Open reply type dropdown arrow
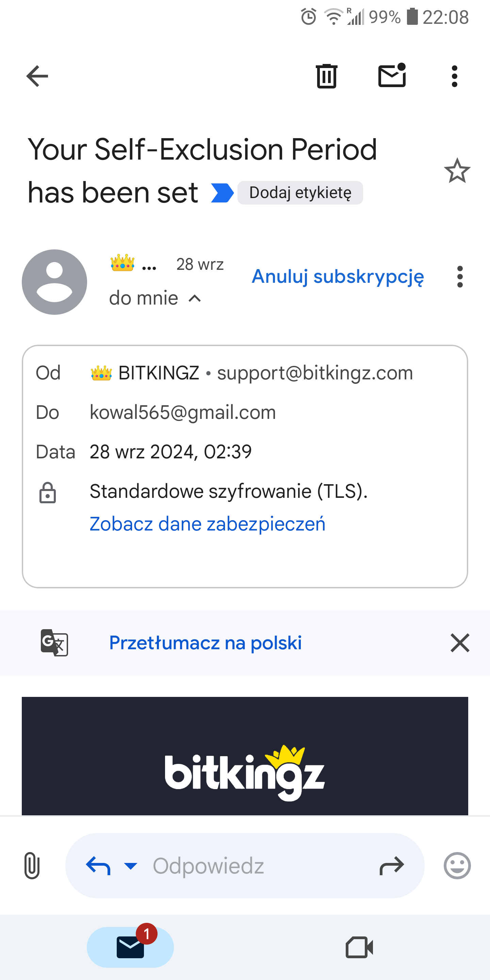The height and width of the screenshot is (980, 490). tap(130, 866)
